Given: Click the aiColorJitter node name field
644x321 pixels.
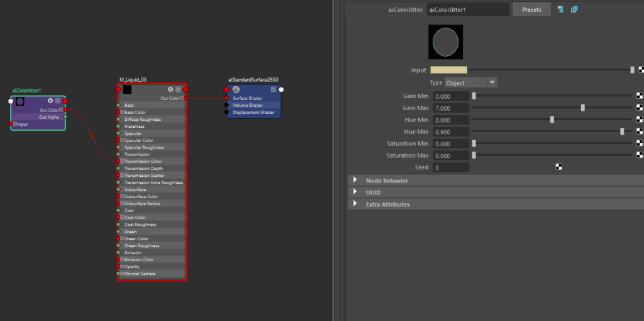Looking at the screenshot, I should point(468,9).
